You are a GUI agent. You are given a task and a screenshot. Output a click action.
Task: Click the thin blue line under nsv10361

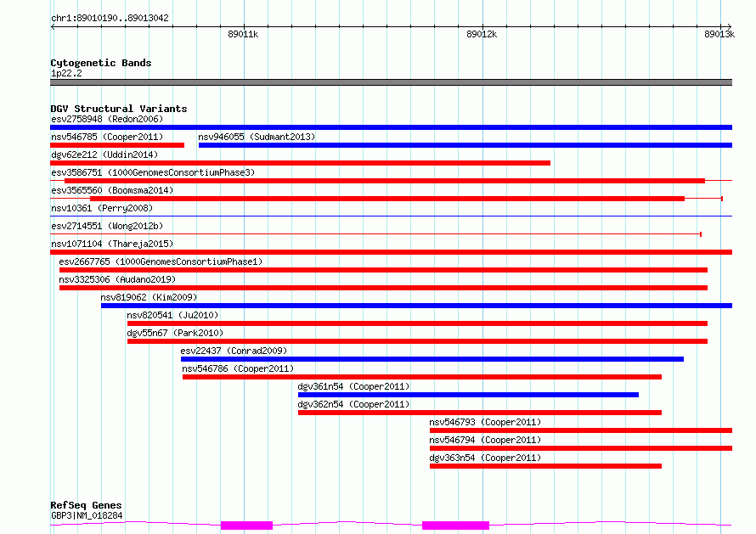point(391,216)
